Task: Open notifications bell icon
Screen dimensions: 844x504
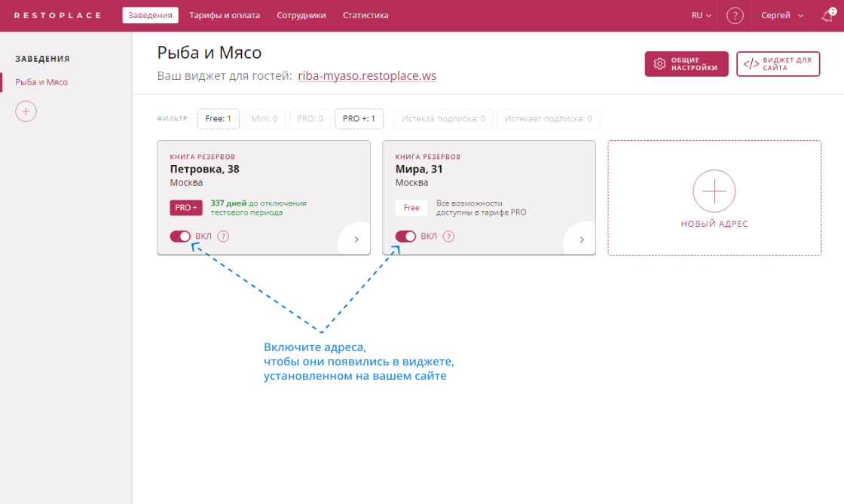Action: point(827,16)
